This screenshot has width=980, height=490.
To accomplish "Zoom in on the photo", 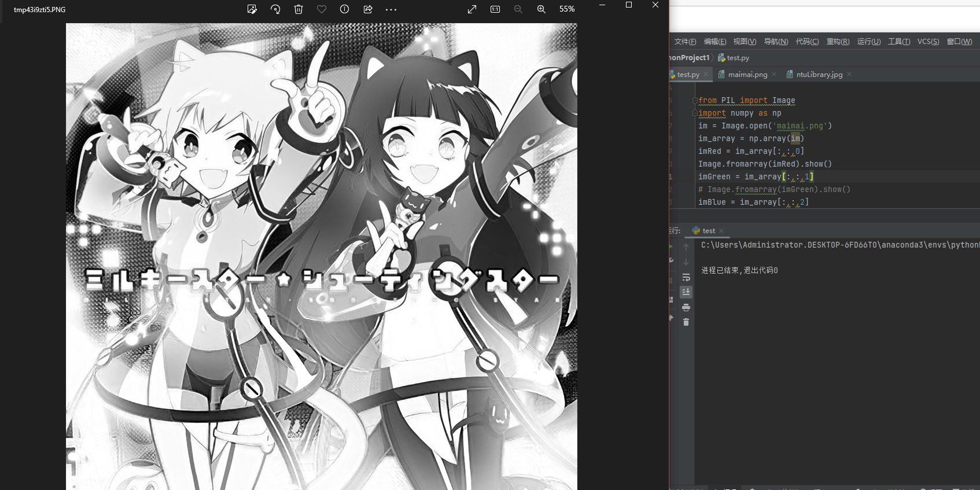I will tap(541, 9).
